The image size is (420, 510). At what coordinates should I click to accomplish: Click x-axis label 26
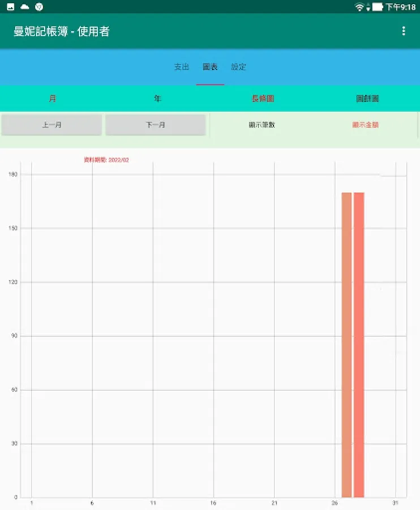335,503
